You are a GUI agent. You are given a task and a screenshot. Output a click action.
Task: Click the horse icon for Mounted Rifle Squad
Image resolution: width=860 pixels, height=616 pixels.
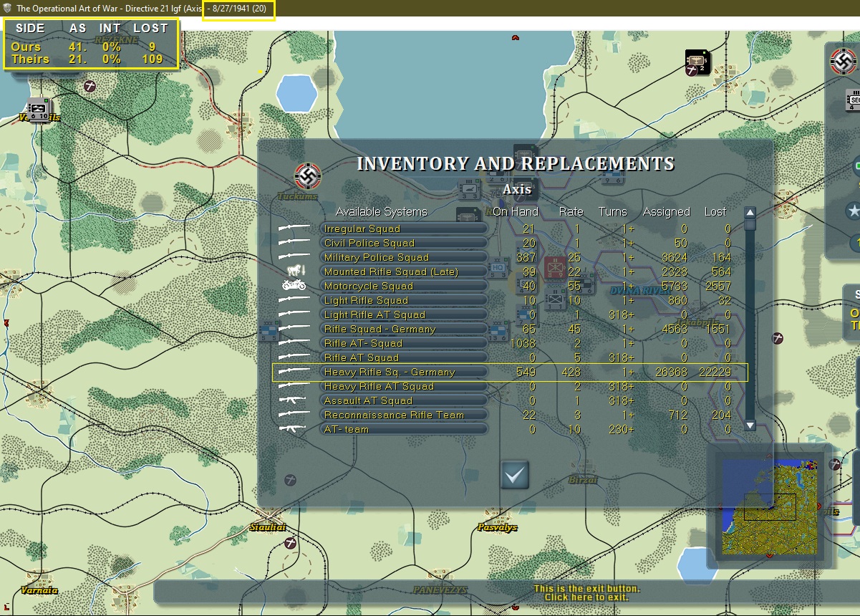click(295, 271)
